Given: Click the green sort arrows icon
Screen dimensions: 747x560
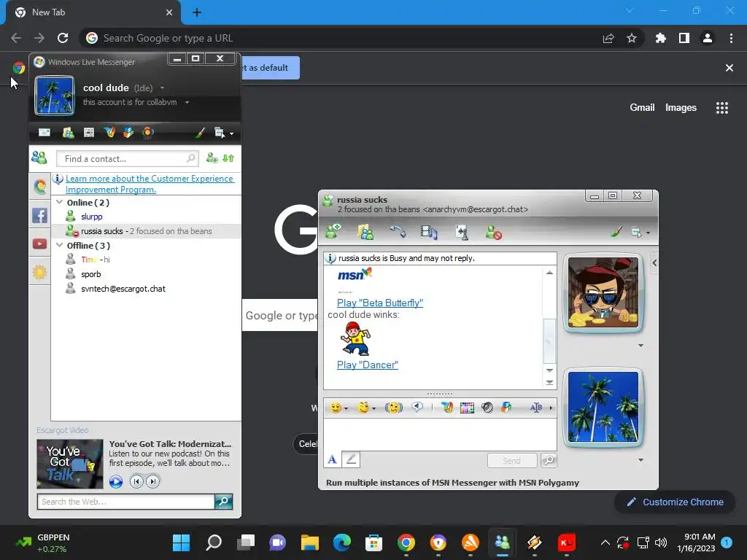Looking at the screenshot, I should tap(228, 158).
